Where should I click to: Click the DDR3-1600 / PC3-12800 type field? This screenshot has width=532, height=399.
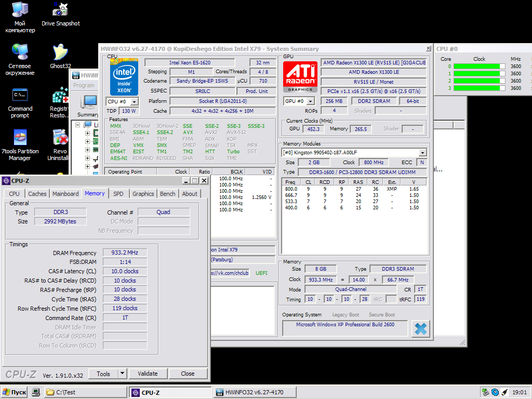click(362, 172)
